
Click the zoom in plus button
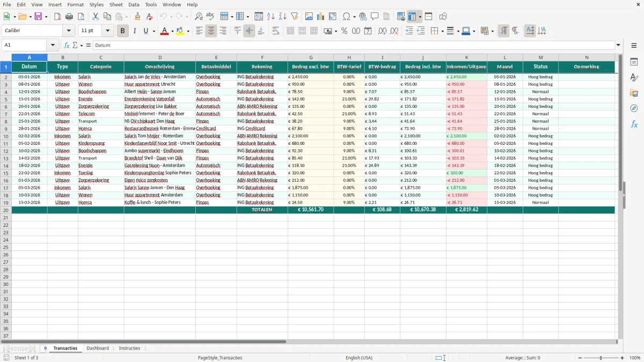[x=623, y=358]
